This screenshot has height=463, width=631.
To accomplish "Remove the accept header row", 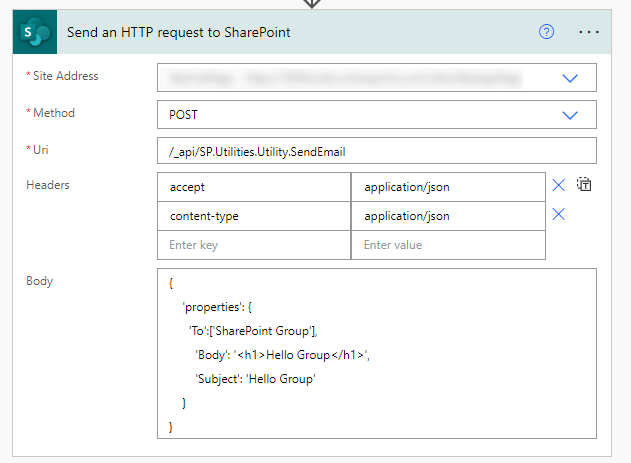I will (559, 185).
